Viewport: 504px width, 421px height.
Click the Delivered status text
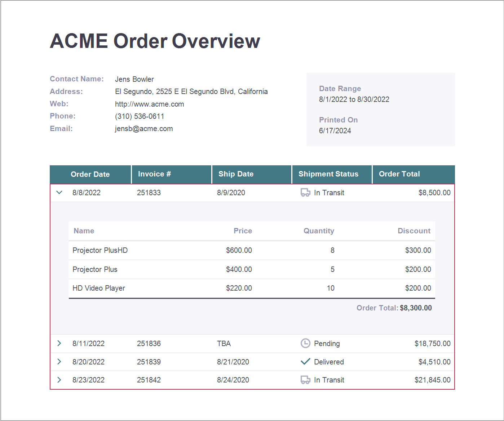pyautogui.click(x=329, y=362)
